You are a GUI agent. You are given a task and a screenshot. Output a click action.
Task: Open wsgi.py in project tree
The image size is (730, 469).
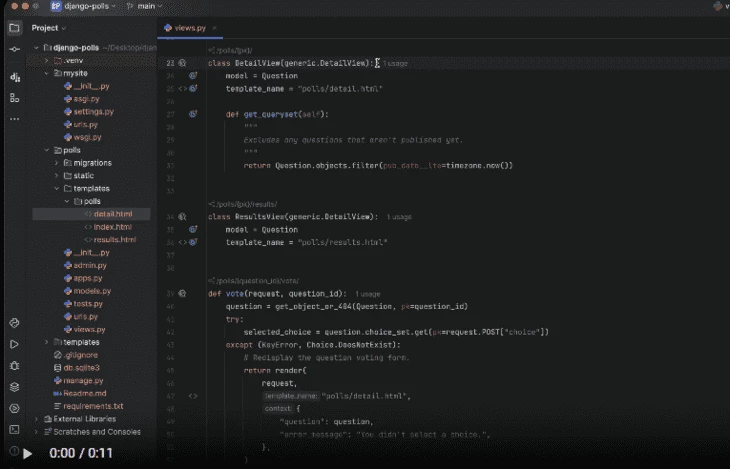[82, 137]
